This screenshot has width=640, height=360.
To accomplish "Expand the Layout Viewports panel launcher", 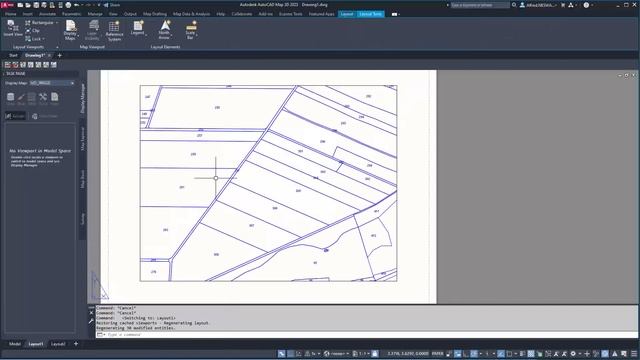I will tap(57, 47).
